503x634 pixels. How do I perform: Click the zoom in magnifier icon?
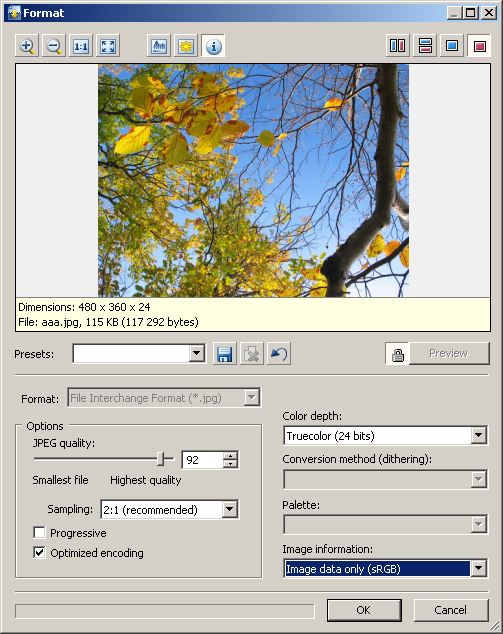(x=27, y=46)
